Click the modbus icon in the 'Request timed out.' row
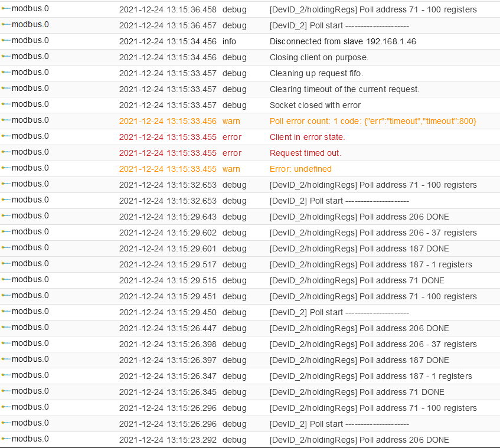Screen dimensions: 500x448 (x=6, y=152)
